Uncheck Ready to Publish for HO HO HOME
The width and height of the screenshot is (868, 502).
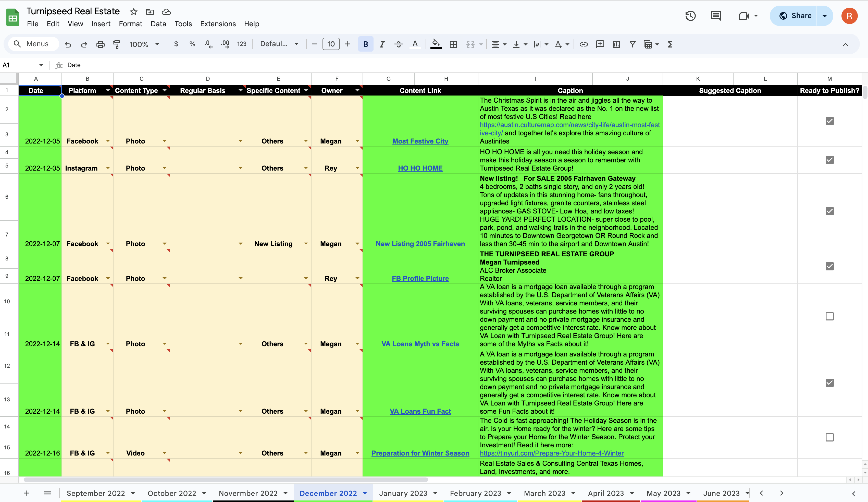pyautogui.click(x=830, y=160)
